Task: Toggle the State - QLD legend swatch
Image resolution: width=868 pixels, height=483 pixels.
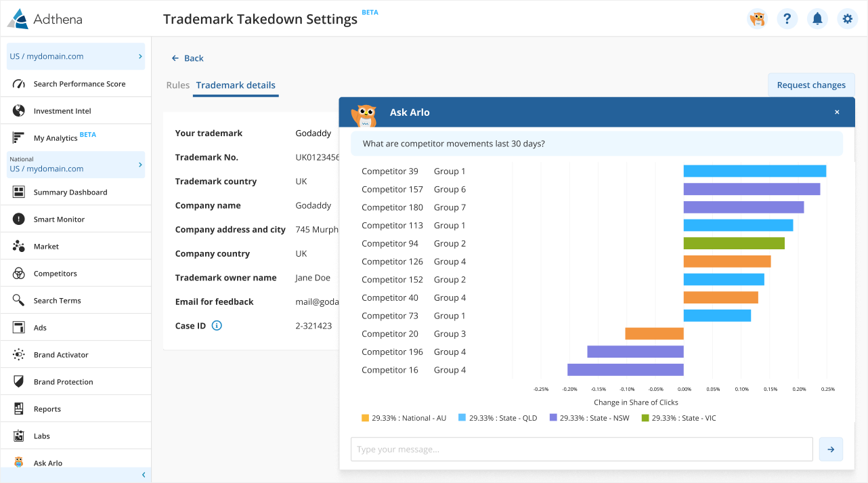Action: (462, 418)
